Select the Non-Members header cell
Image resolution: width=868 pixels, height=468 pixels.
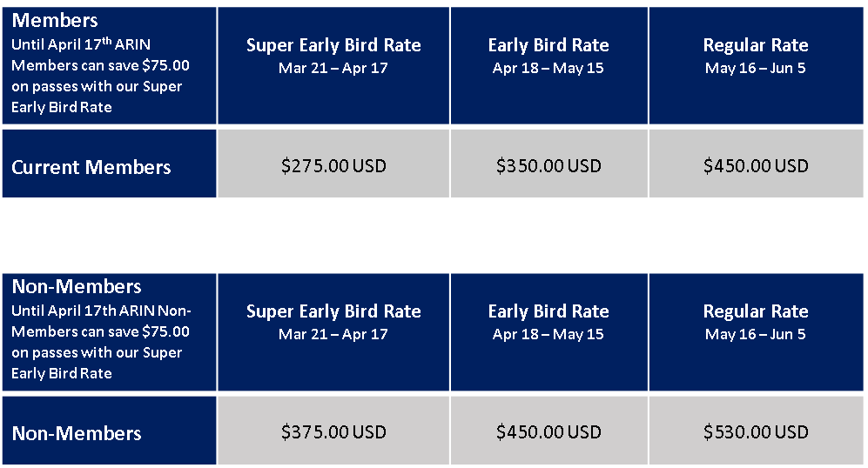[109, 332]
